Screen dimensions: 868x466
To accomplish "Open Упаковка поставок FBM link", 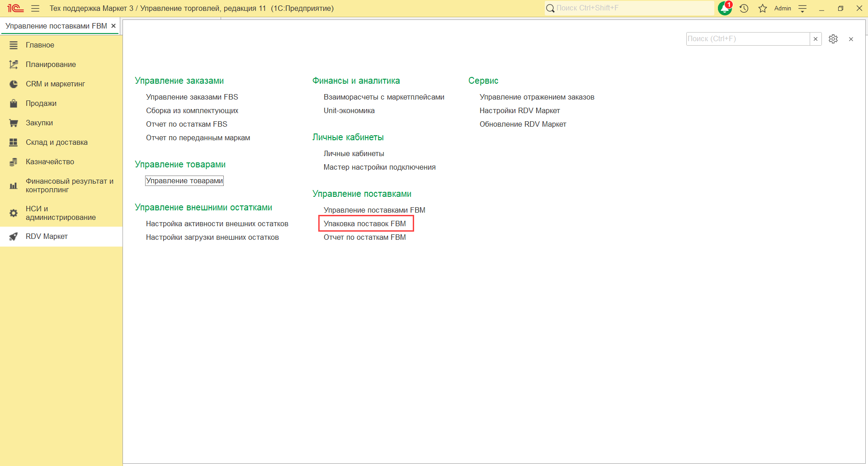I will click(x=364, y=223).
